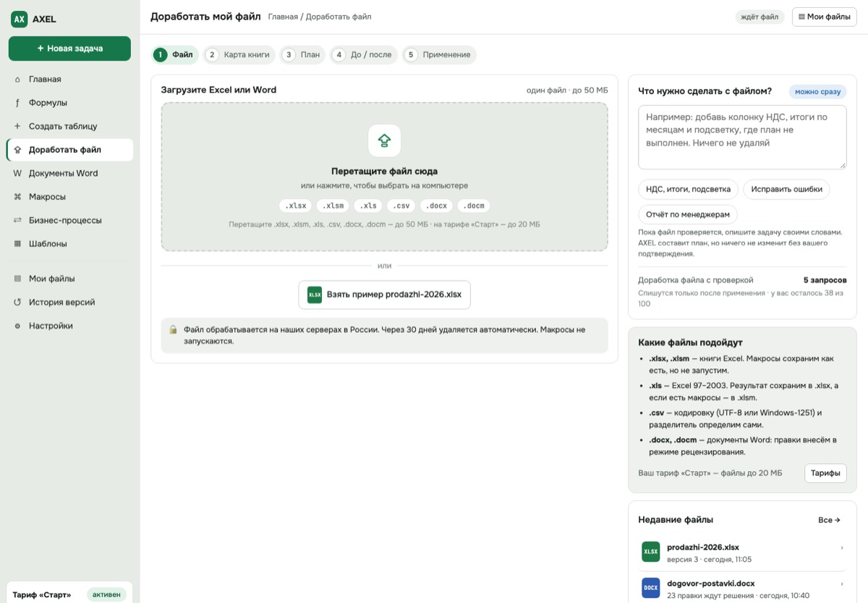Click the upload arrow icon in drop zone
This screenshot has width=868, height=603.
[384, 140]
